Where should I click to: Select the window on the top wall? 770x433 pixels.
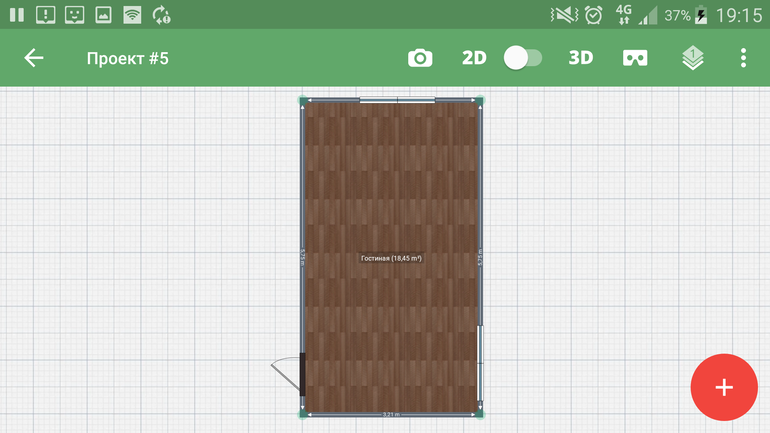coord(397,99)
